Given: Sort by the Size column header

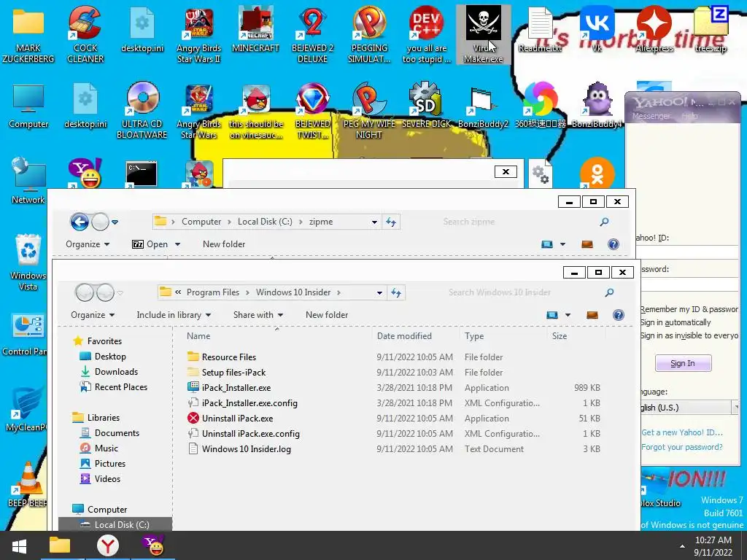Looking at the screenshot, I should 560,336.
